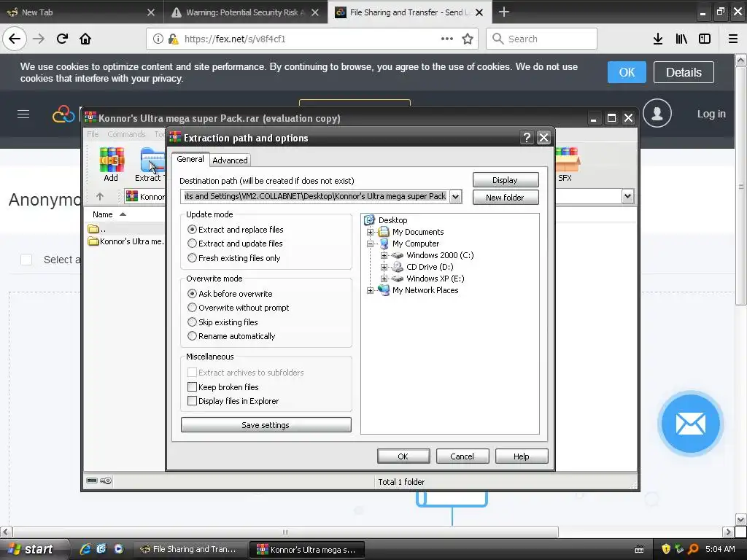Open the page actions three-dots menu
The height and width of the screenshot is (560, 747).
tap(447, 39)
